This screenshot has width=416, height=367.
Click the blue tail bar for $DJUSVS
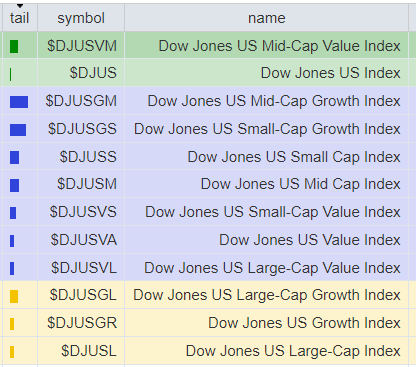(x=13, y=213)
